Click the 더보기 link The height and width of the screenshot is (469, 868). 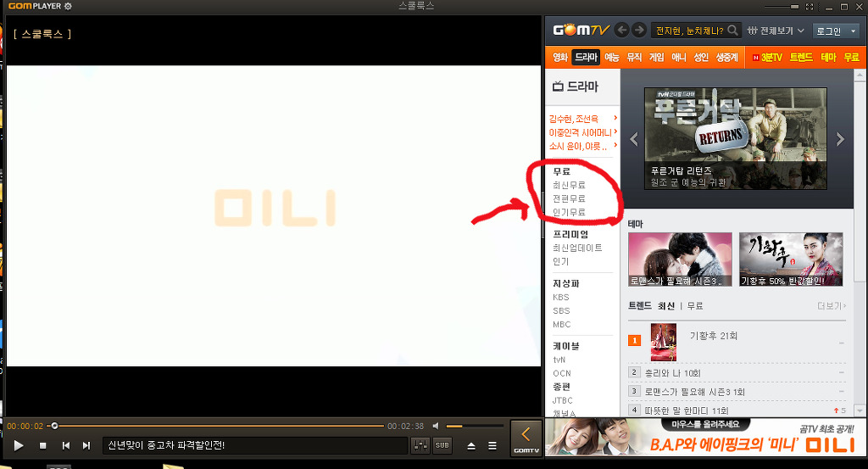(832, 305)
